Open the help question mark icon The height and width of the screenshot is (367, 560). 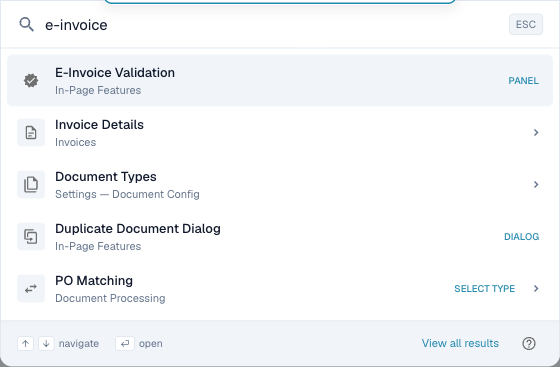point(529,343)
